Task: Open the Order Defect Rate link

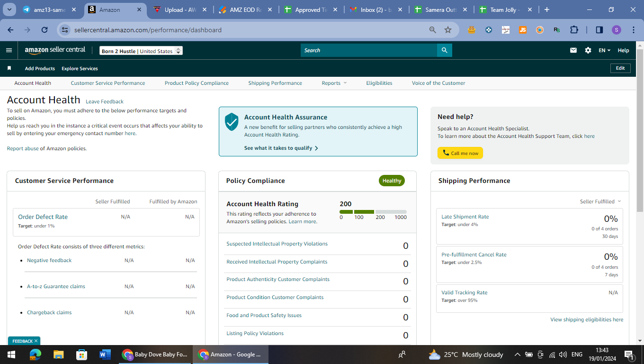Action: 43,217
